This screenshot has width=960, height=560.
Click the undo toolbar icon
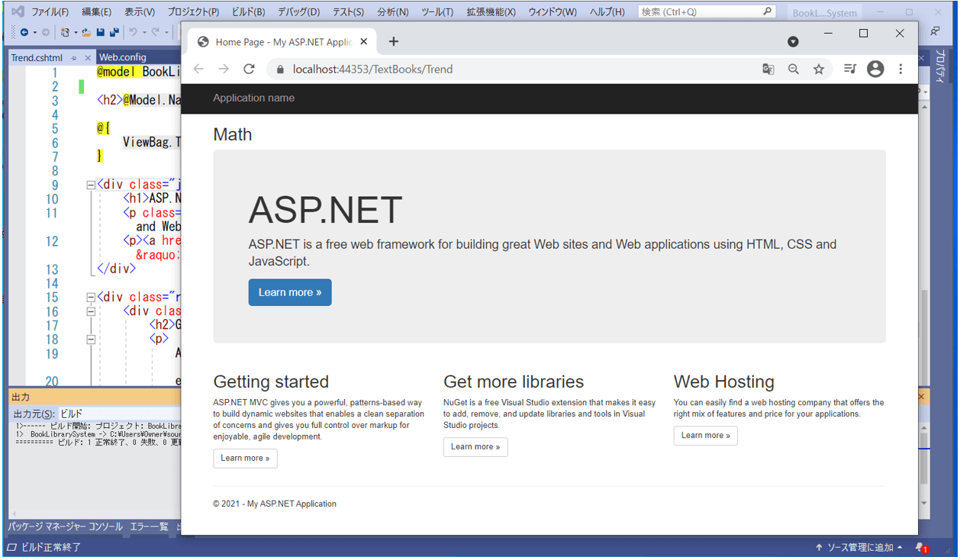[133, 32]
